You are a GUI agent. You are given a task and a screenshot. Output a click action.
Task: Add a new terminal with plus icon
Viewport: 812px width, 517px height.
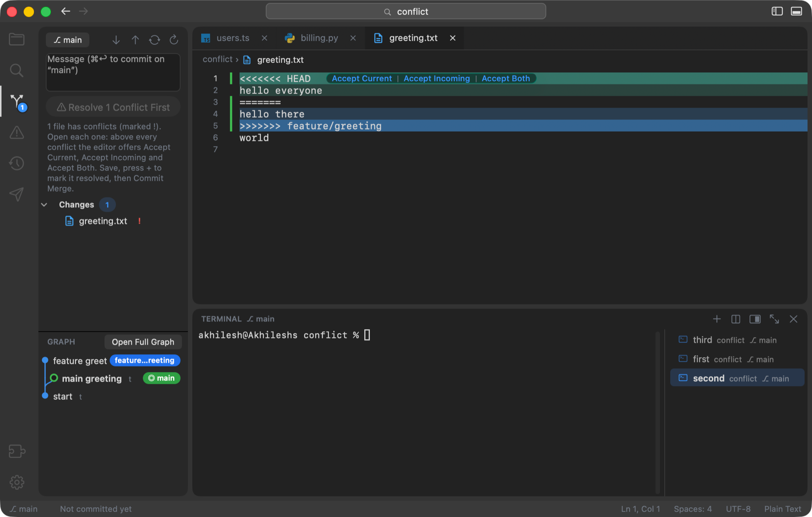coord(717,319)
